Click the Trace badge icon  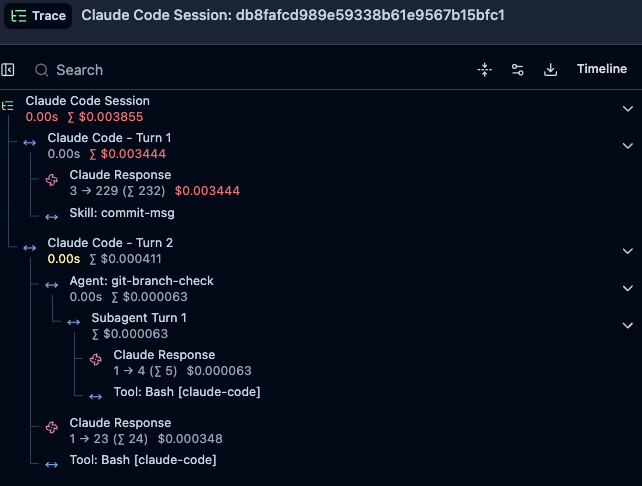[18, 16]
